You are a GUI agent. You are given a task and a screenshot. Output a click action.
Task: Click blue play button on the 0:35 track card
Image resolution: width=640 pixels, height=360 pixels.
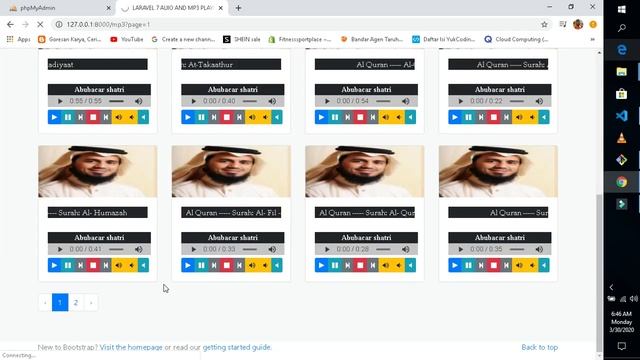coord(454,265)
